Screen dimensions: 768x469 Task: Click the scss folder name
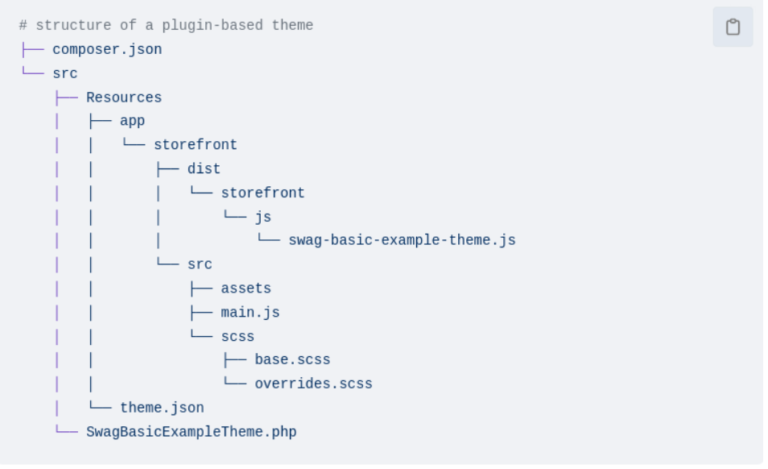pos(238,336)
